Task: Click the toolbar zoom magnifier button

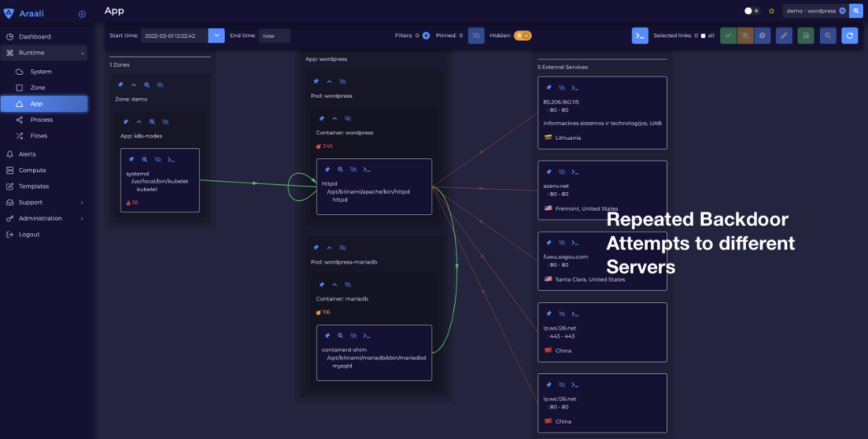Action: click(x=828, y=35)
